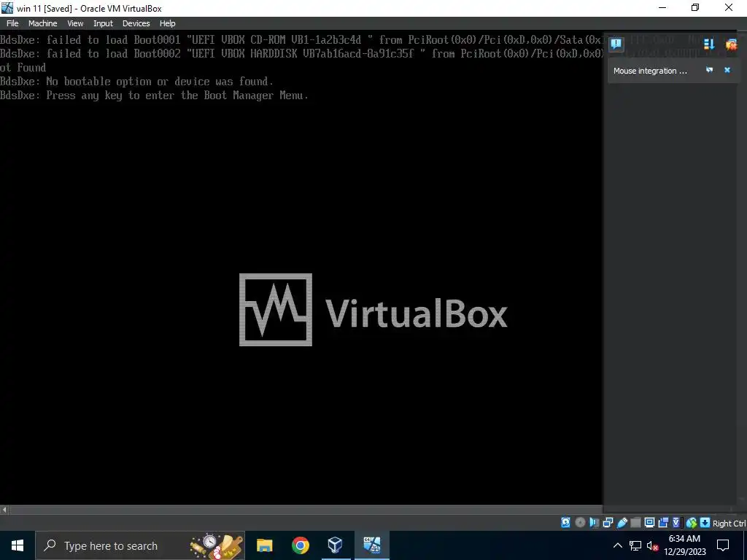
Task: Click the VirtualBox window title icon
Action: [7, 7]
